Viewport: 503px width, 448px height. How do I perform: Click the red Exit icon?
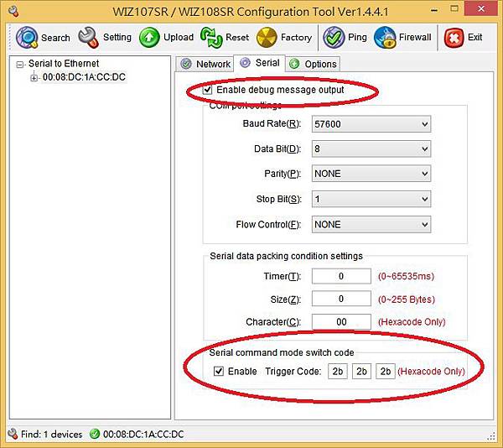click(454, 38)
